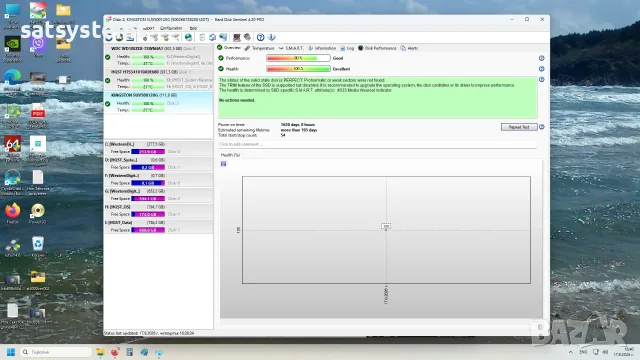Click the blue refresh arrows toolbar icon

tap(109, 38)
